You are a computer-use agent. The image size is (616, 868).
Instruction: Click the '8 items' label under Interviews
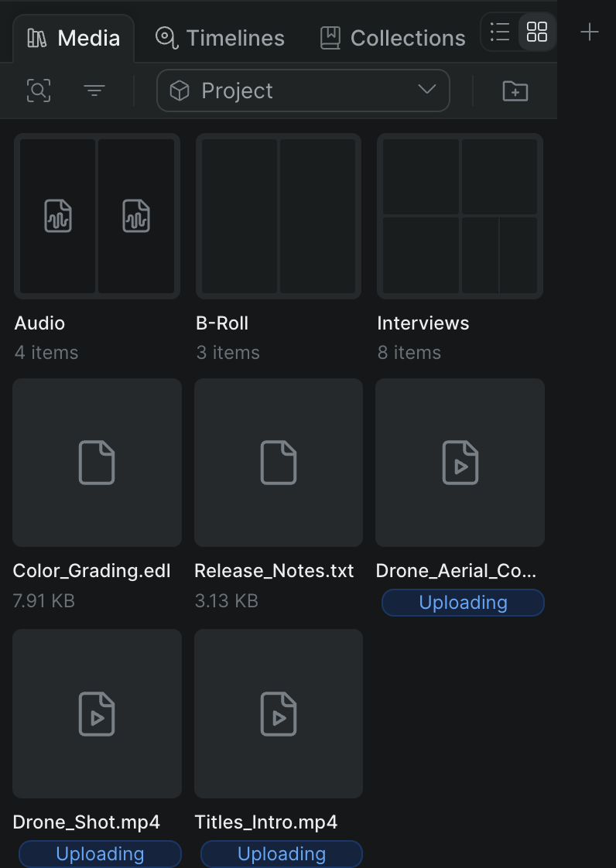click(409, 353)
